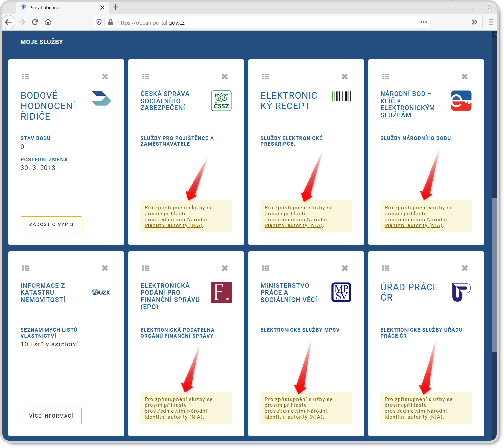Click the browser forward arrow

[22, 22]
